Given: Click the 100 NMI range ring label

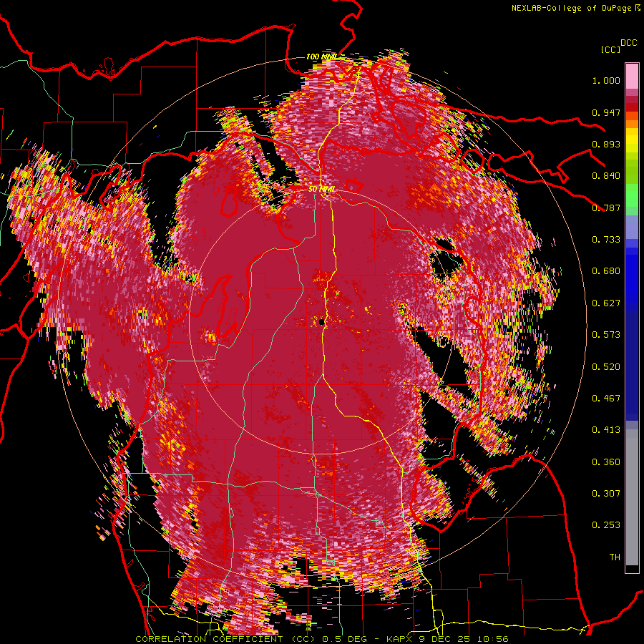Looking at the screenshot, I should tap(321, 57).
